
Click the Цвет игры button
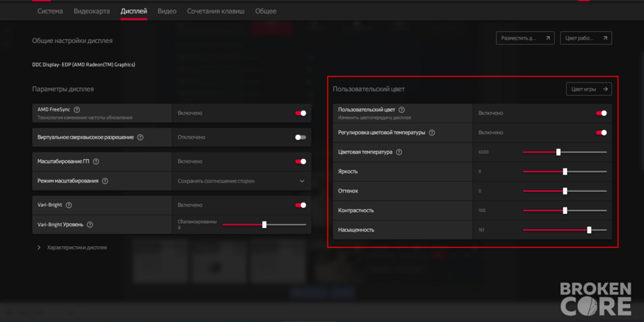point(589,89)
